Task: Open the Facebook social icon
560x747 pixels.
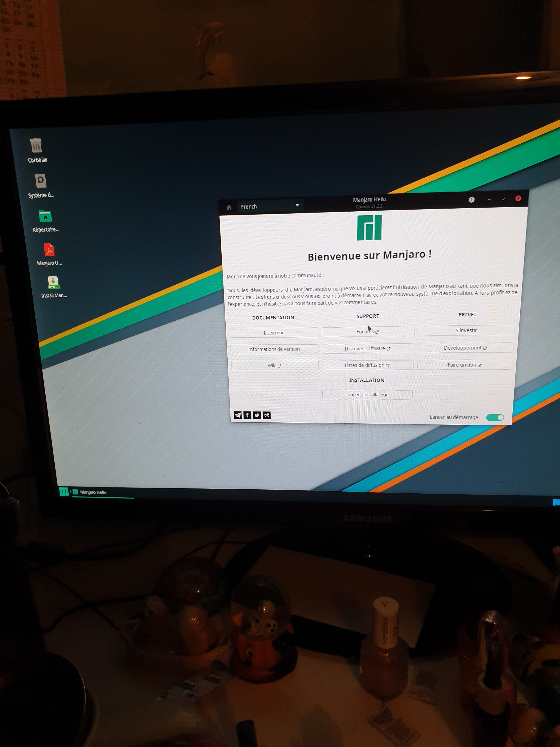Action: click(x=247, y=415)
